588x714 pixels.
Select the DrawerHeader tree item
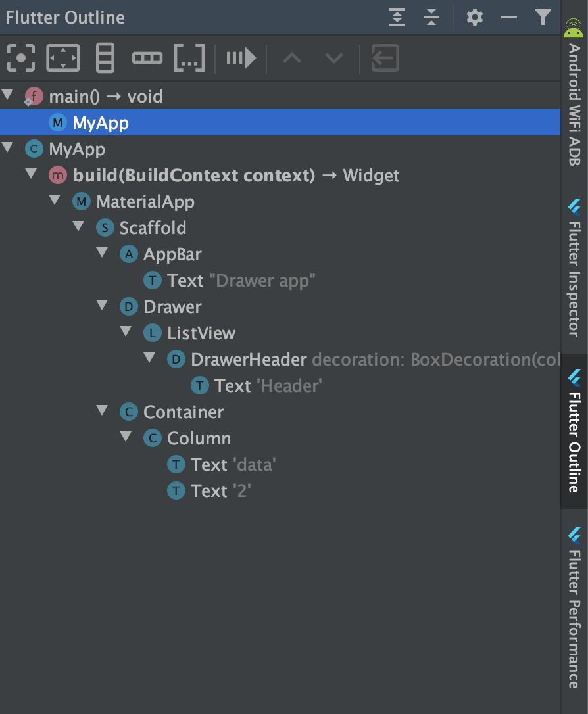pos(249,360)
